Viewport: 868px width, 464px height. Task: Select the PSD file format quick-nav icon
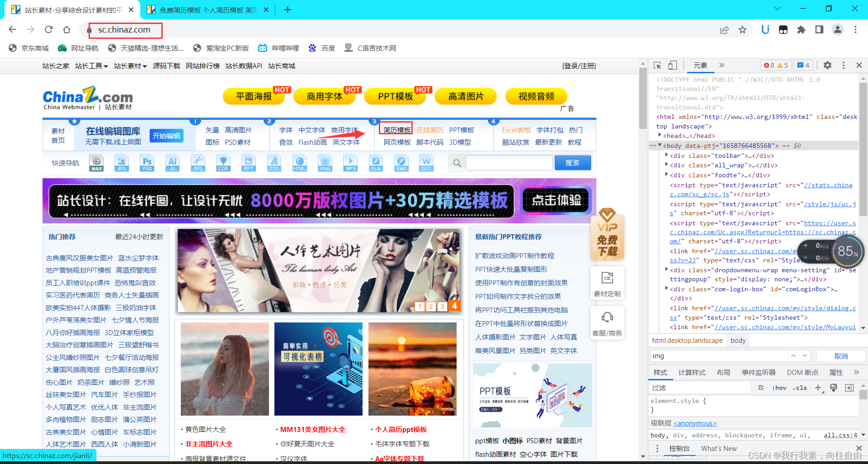(x=147, y=163)
